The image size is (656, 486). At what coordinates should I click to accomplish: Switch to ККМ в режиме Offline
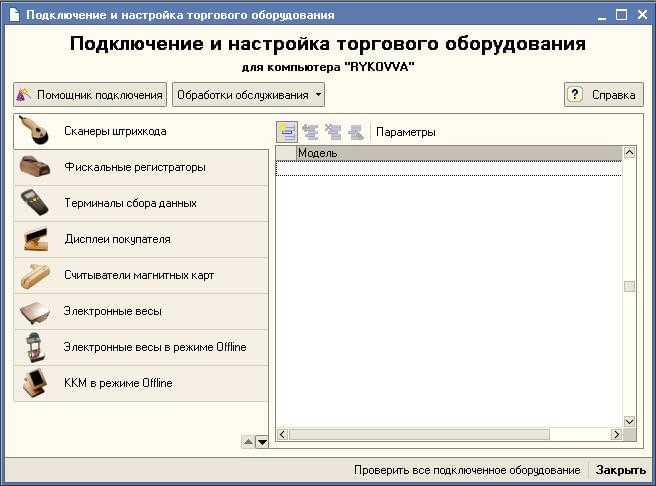(141, 383)
